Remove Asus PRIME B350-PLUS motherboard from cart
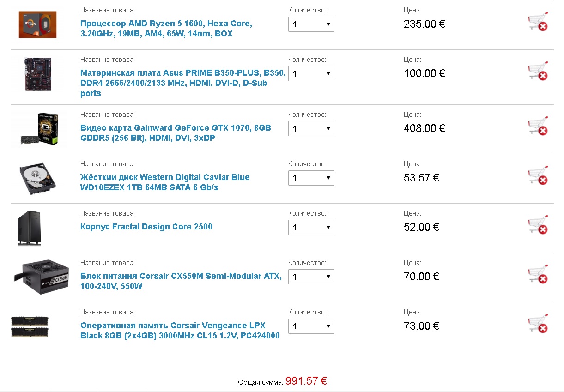The height and width of the screenshot is (392, 564). tap(538, 71)
